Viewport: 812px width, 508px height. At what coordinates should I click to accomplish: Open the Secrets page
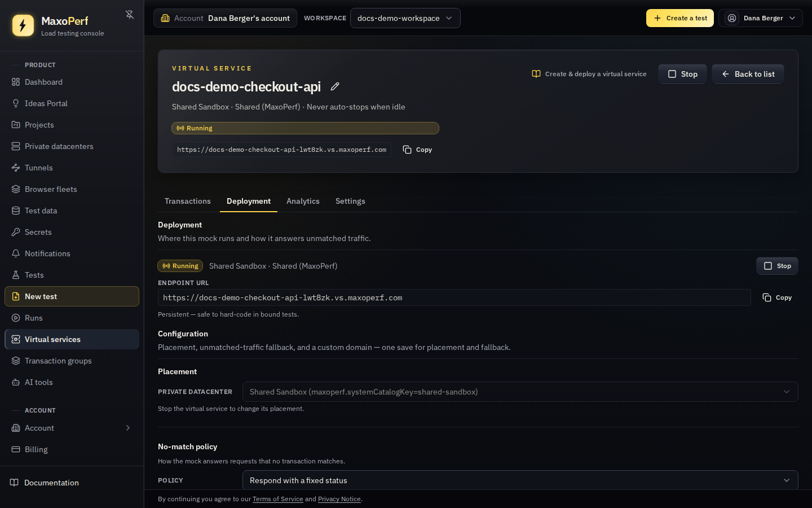(x=72, y=232)
